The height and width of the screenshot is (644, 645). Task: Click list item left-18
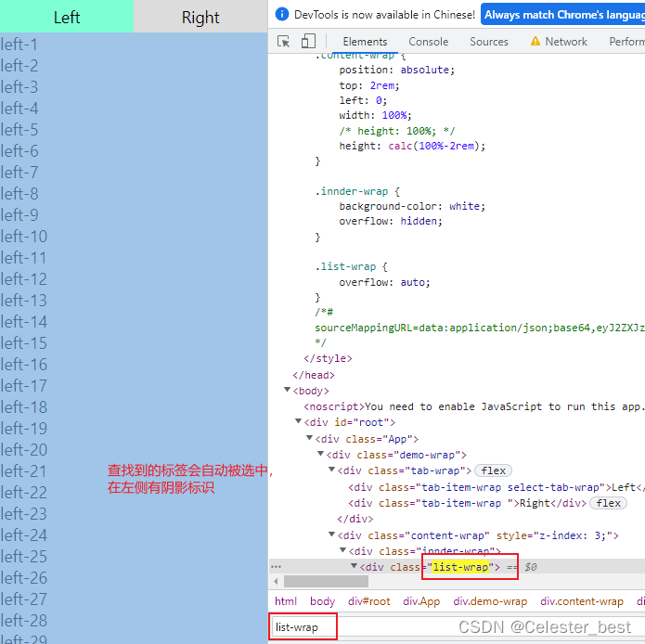pos(24,407)
